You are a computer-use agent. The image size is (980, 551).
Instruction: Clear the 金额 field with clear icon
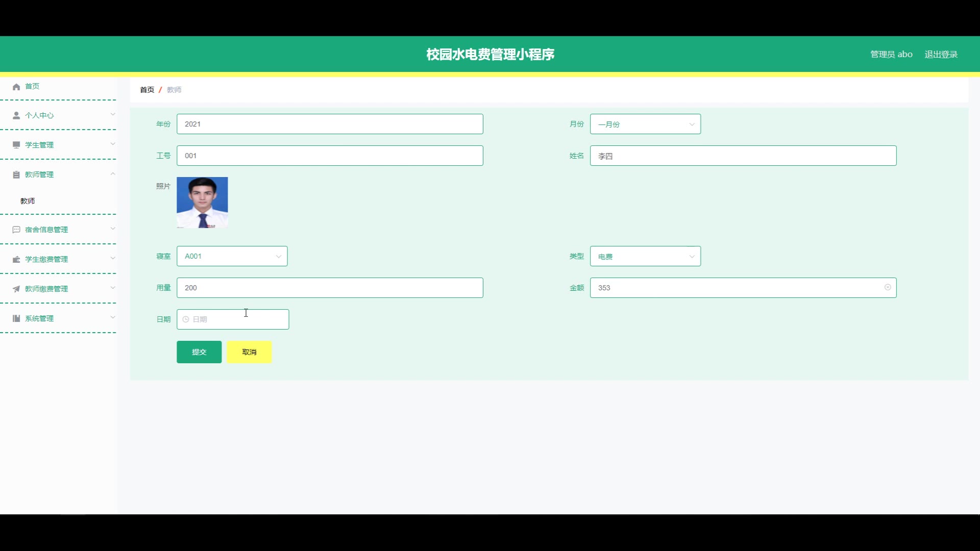(x=888, y=287)
